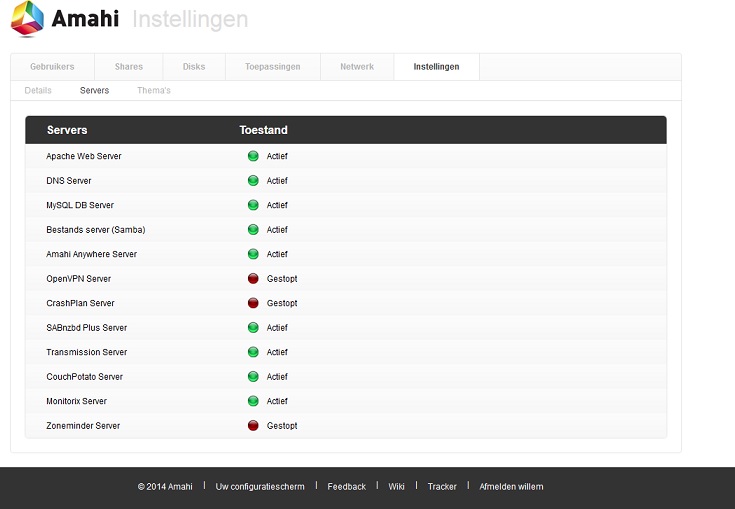Click Actief status text for Transmission Server
This screenshot has height=509, width=735.
(x=277, y=352)
